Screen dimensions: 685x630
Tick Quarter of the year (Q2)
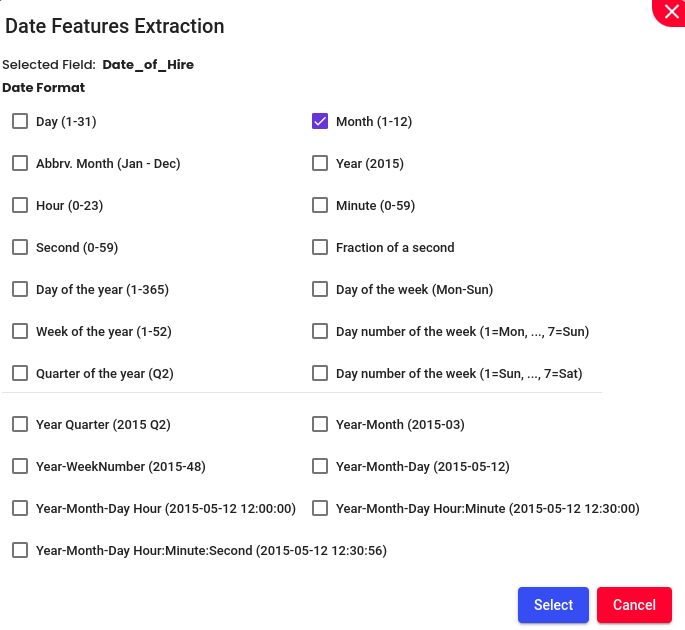tap(20, 373)
